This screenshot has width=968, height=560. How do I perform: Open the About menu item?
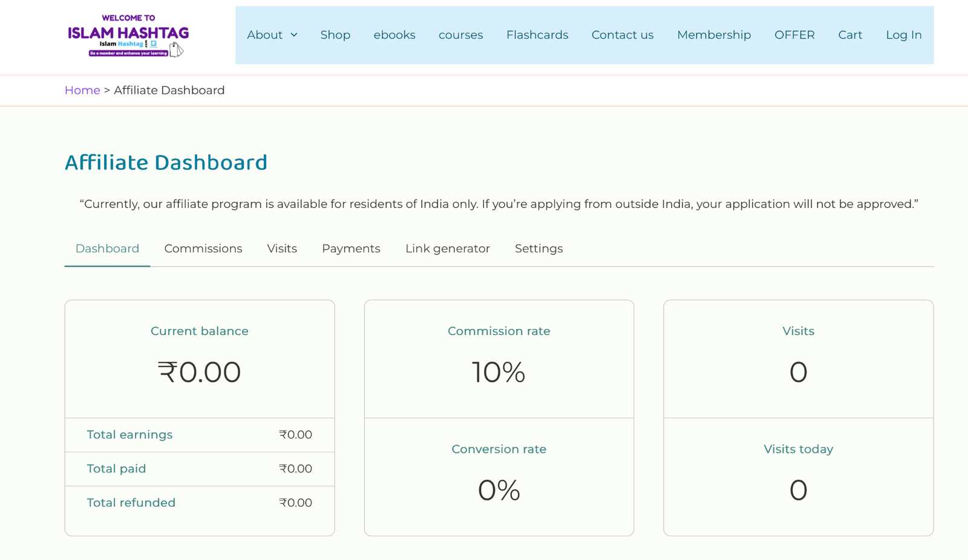(264, 35)
